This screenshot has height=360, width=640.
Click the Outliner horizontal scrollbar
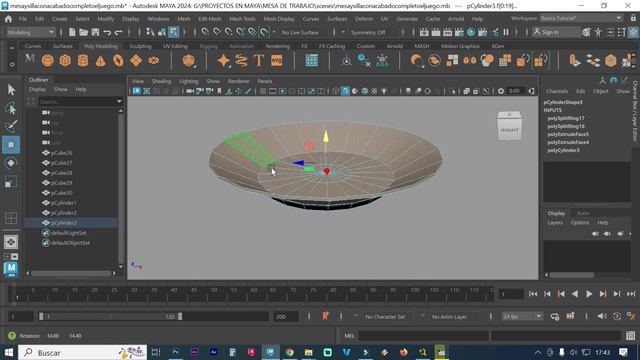(x=71, y=273)
